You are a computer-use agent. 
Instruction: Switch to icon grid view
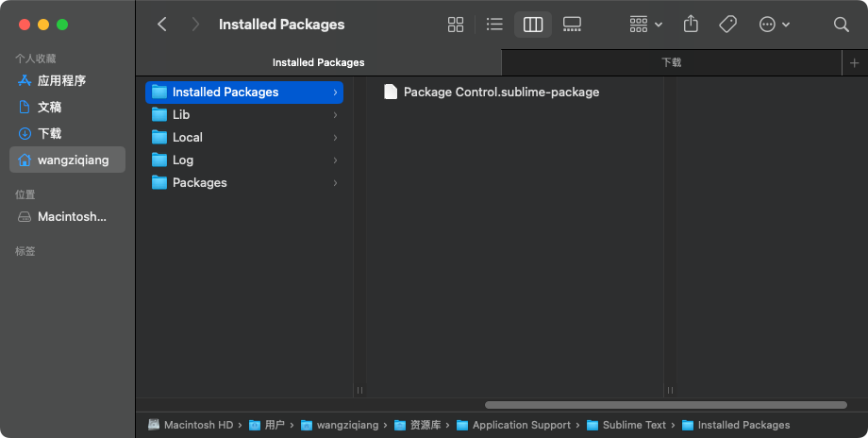click(x=456, y=25)
